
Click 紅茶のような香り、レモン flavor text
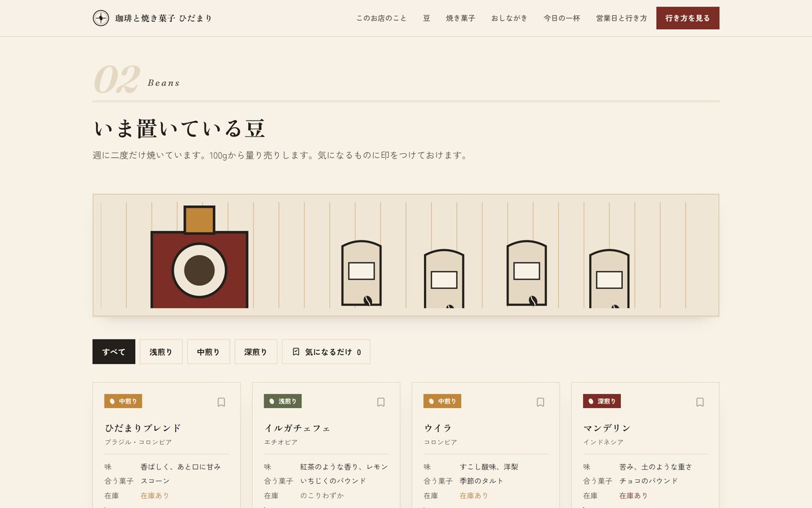[344, 467]
